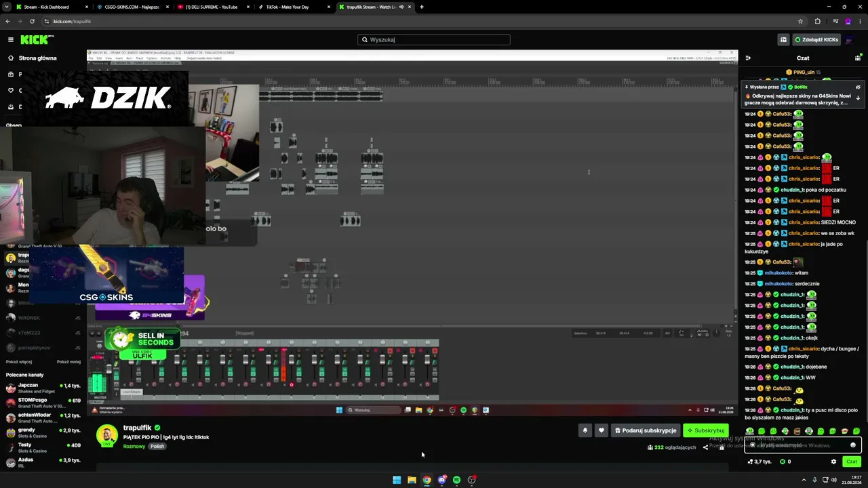Open chat settings gear icon
The height and width of the screenshot is (488, 868).
[834, 462]
